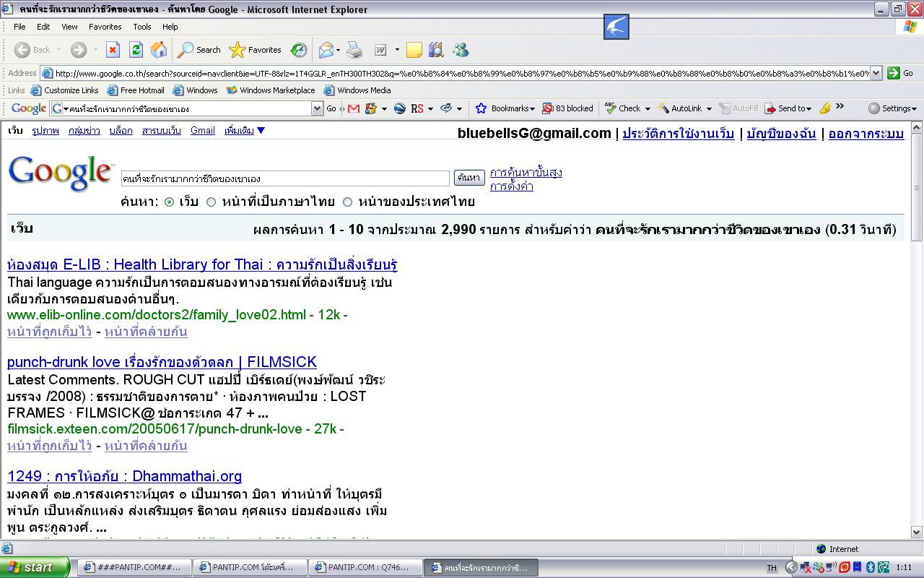924x578 pixels.
Task: Open the Favorites menu in menu bar
Action: 105,27
